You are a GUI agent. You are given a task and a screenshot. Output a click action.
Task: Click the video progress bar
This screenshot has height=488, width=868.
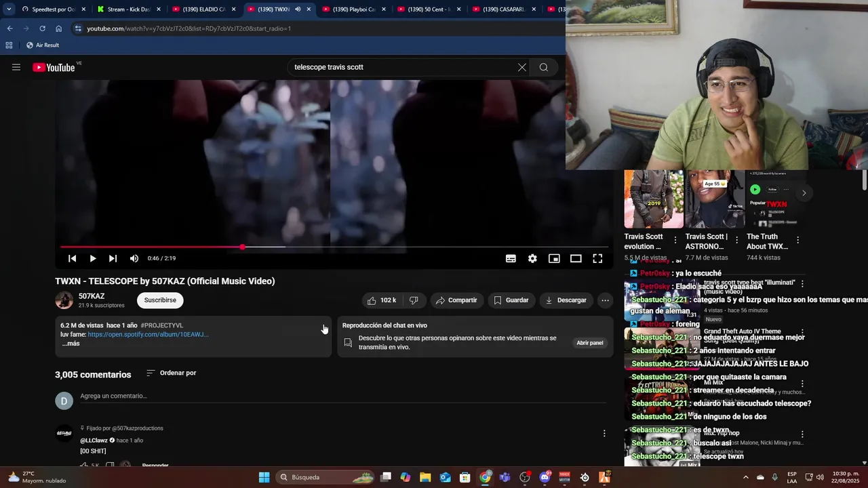(x=334, y=247)
